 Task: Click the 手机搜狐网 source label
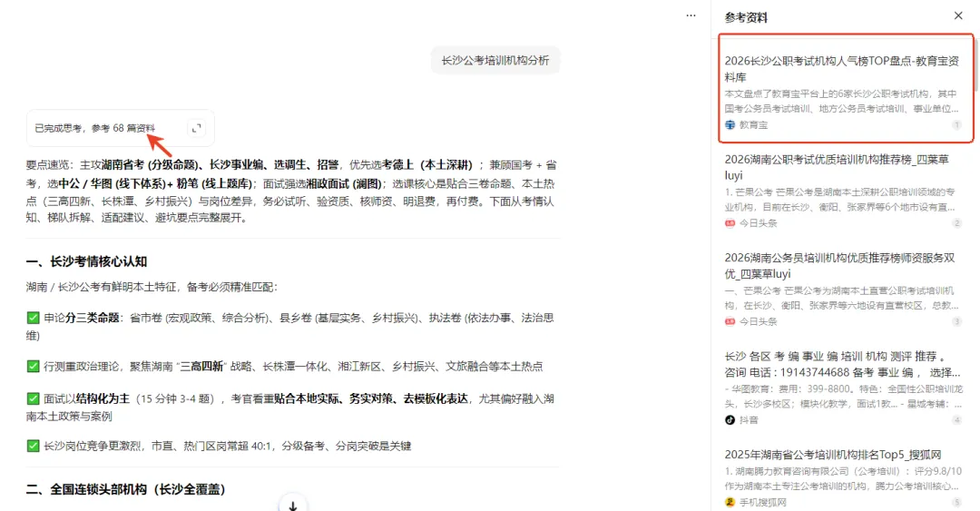(x=762, y=502)
